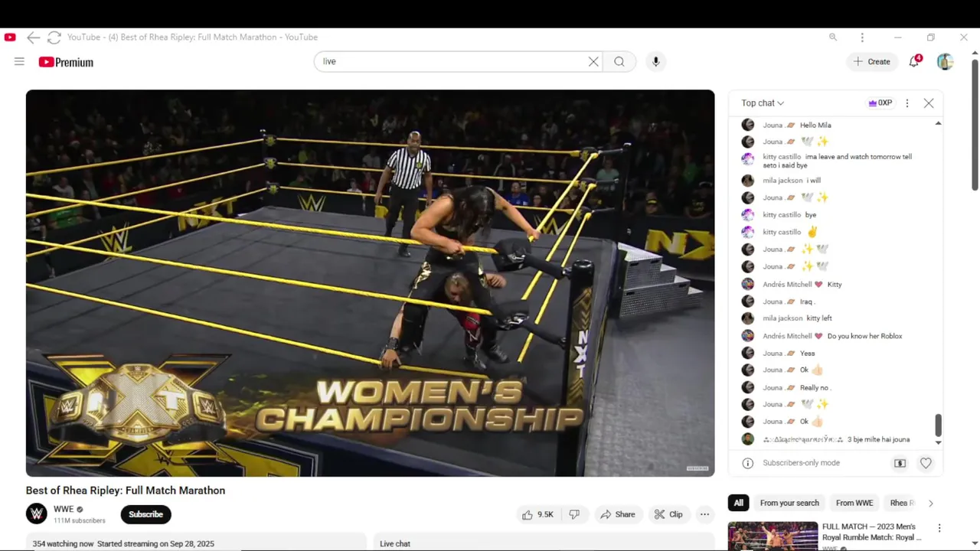This screenshot has height=551, width=980.
Task: Show more filter chips with right arrow
Action: (931, 503)
